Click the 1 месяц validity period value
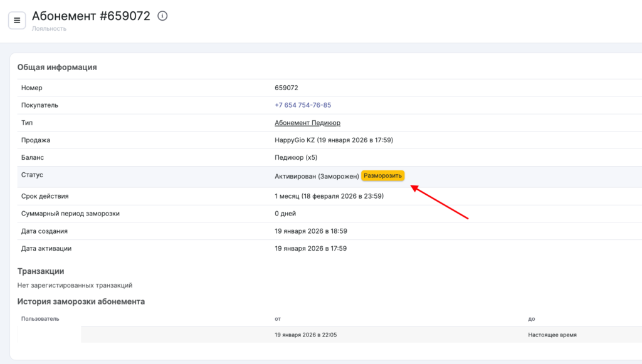The height and width of the screenshot is (364, 642). pos(329,196)
